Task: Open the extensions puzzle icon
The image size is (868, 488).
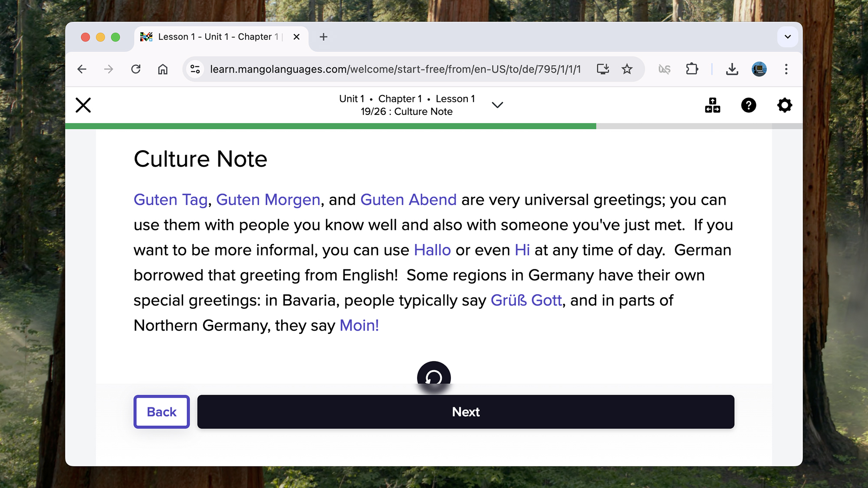Action: pos(692,69)
